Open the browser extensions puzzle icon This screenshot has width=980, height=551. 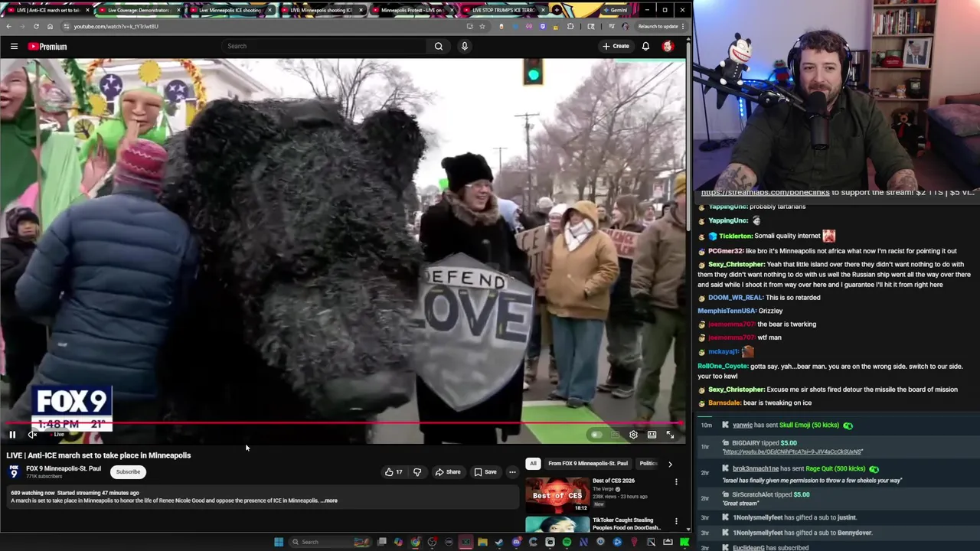click(570, 26)
